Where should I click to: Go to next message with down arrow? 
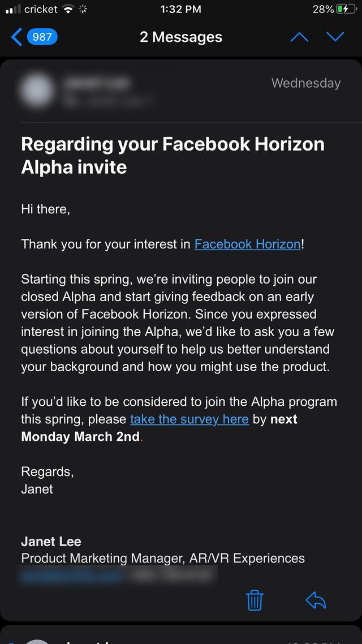click(335, 37)
